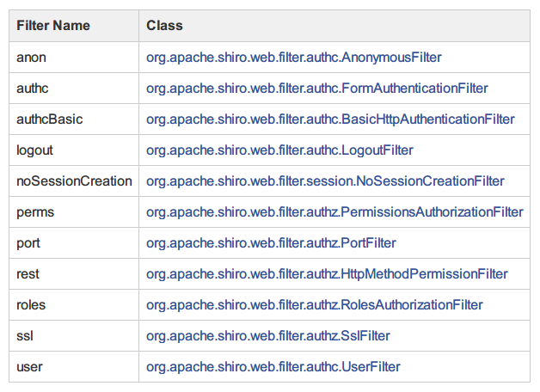The image size is (540, 392).
Task: Click the "logout" filter name cell
Action: click(x=34, y=150)
